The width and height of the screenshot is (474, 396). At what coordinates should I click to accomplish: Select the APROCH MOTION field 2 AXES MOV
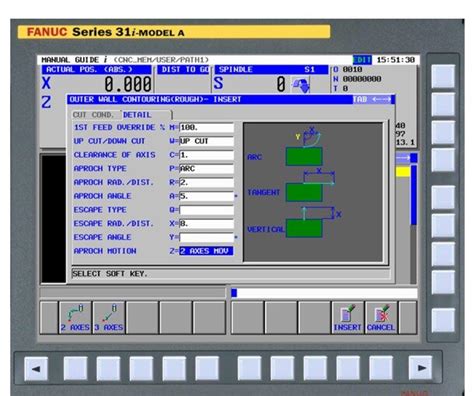[206, 251]
